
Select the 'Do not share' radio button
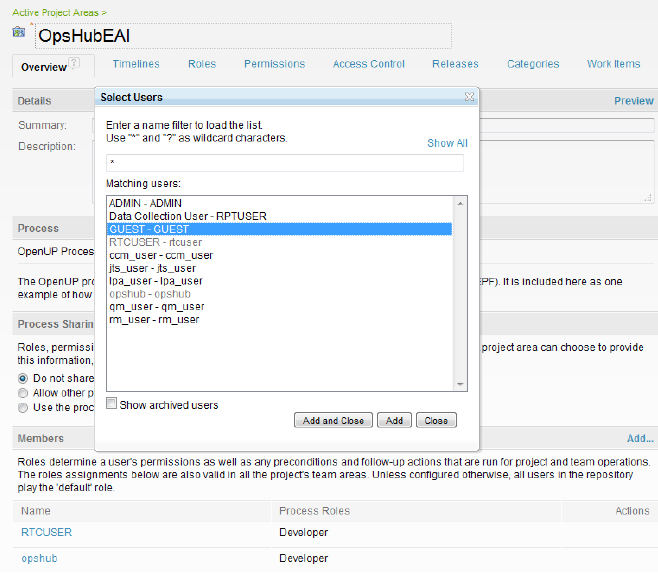point(24,379)
